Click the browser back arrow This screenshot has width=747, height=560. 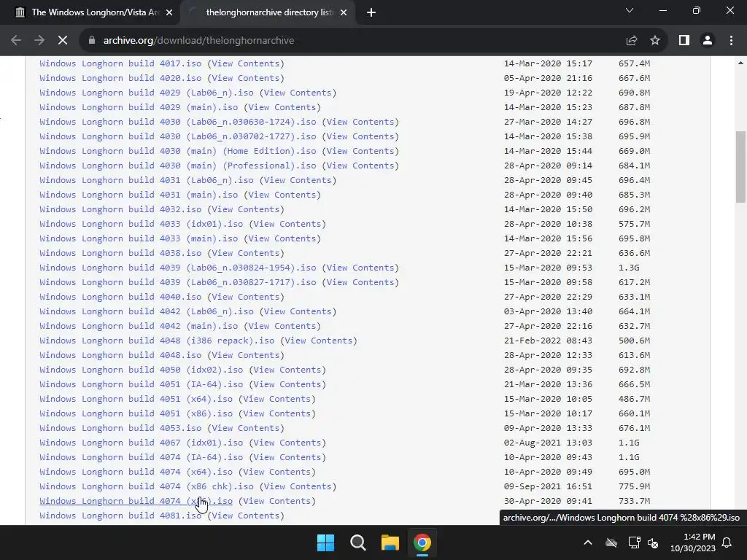[x=16, y=41]
